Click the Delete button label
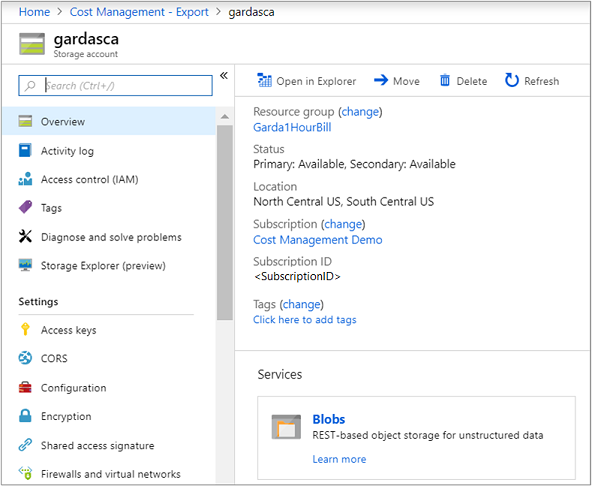This screenshot has width=592, height=486. [x=472, y=81]
